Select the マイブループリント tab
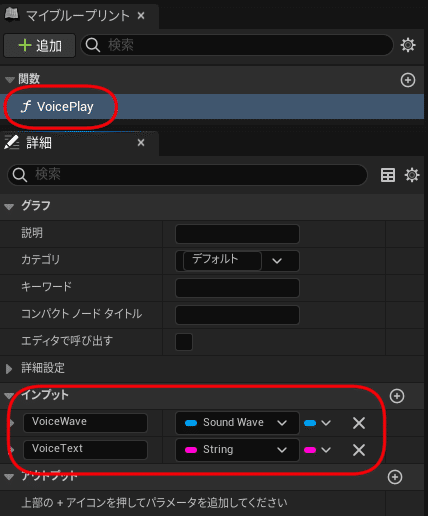 coord(78,15)
